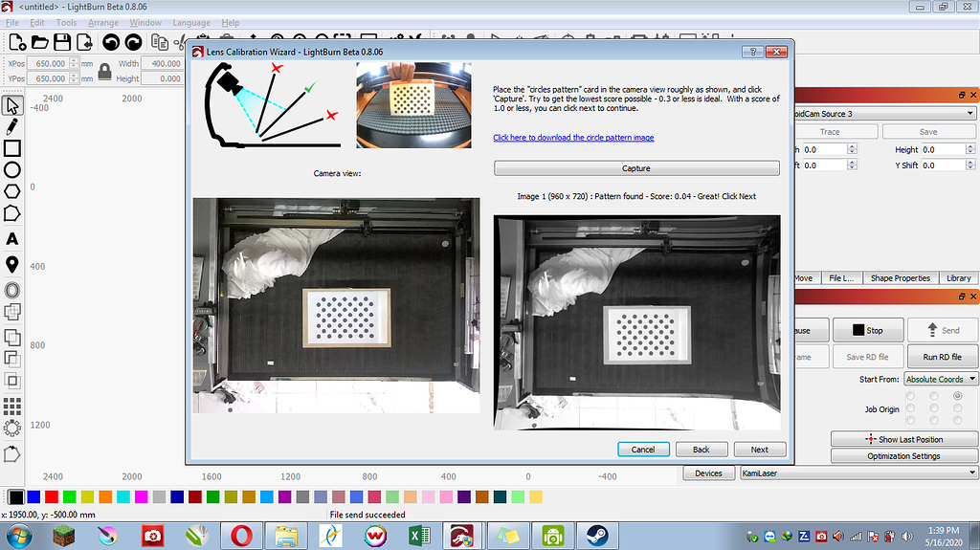Open Opera browser from the taskbar
Image resolution: width=980 pixels, height=550 pixels.
(x=241, y=536)
